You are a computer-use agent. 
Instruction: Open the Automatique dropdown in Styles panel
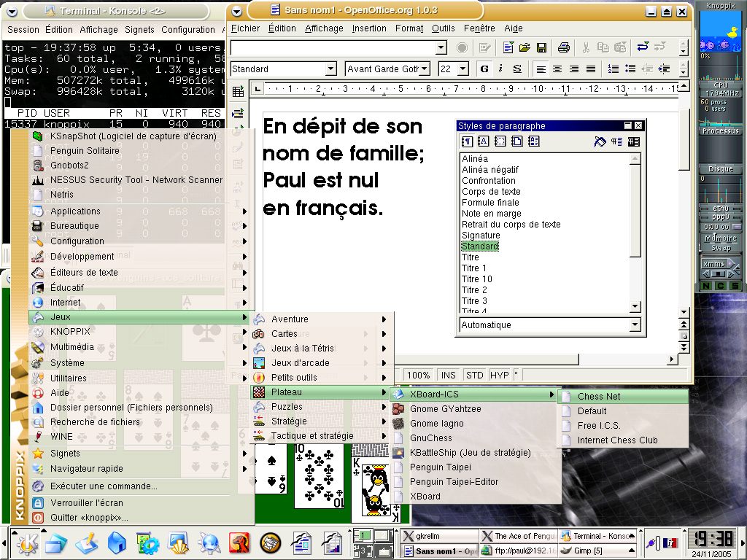coord(635,324)
